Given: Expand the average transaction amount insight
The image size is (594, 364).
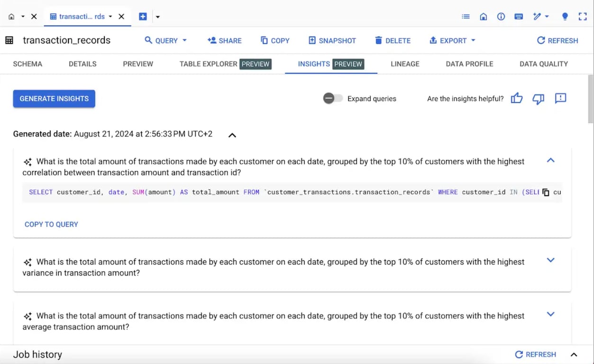Looking at the screenshot, I should pos(550,314).
